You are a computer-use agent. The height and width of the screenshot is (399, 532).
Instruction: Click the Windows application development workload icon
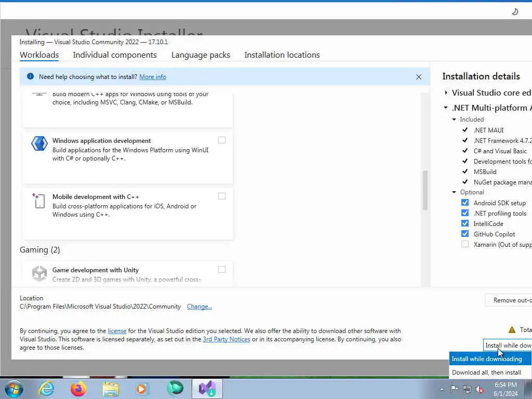click(39, 143)
